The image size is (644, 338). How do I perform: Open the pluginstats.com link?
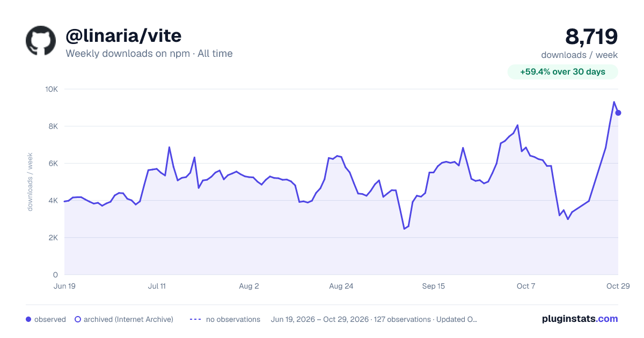point(580,319)
